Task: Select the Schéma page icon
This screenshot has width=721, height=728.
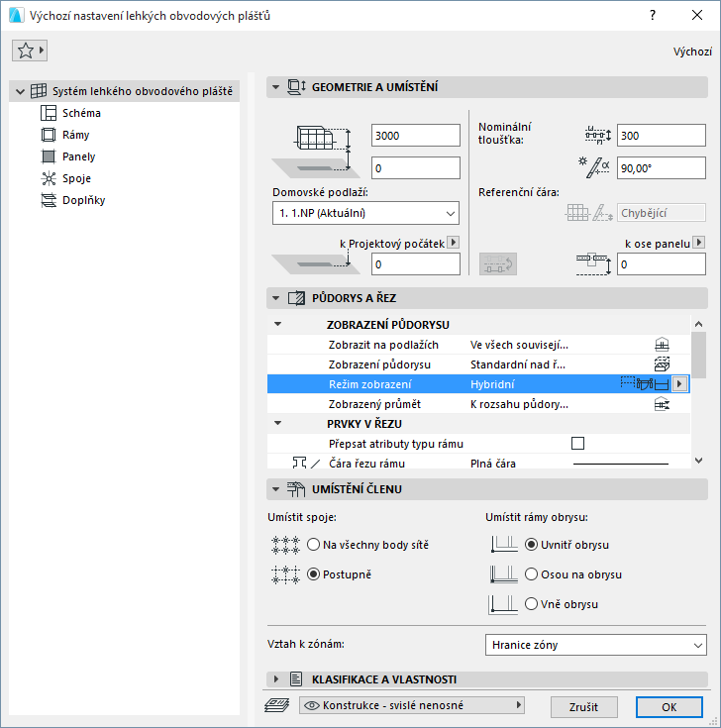Action: tap(49, 113)
